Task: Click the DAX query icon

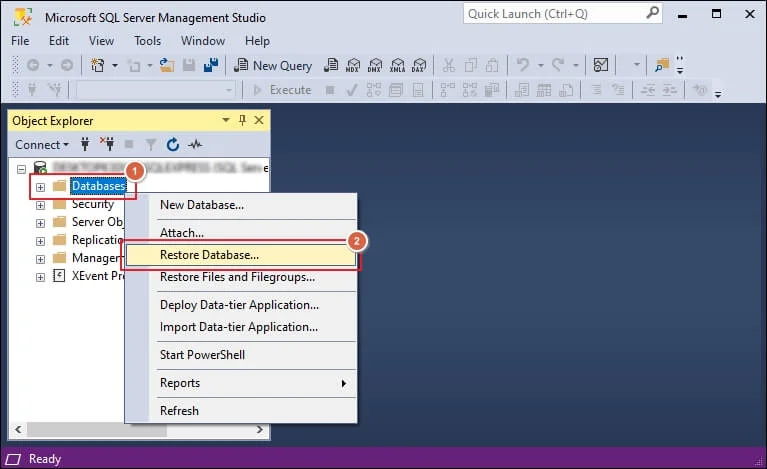Action: pyautogui.click(x=419, y=65)
